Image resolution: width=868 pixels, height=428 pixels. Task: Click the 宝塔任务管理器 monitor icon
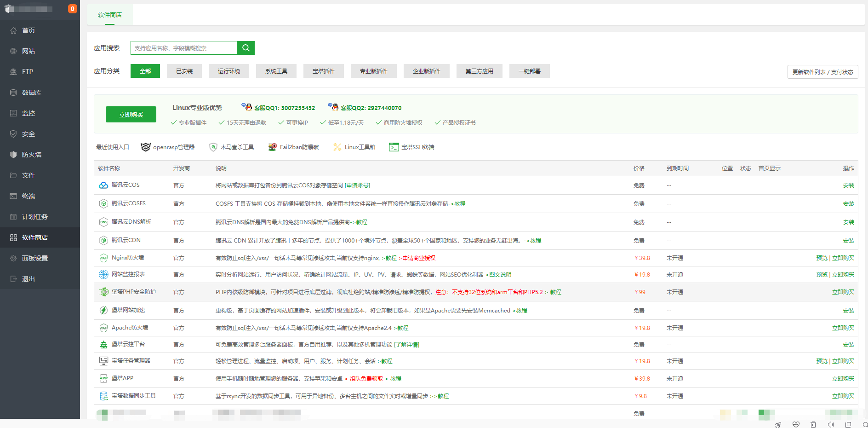click(x=103, y=361)
